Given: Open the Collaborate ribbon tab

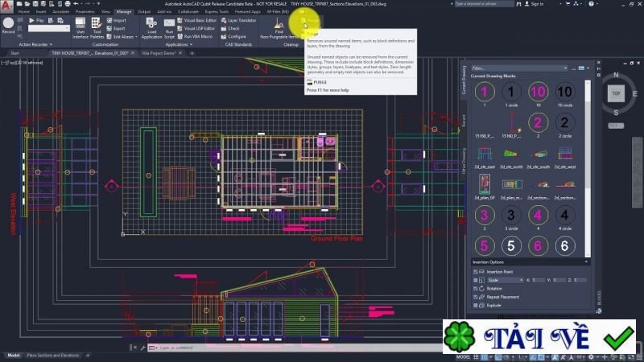Looking at the screenshot, I should coord(188,12).
